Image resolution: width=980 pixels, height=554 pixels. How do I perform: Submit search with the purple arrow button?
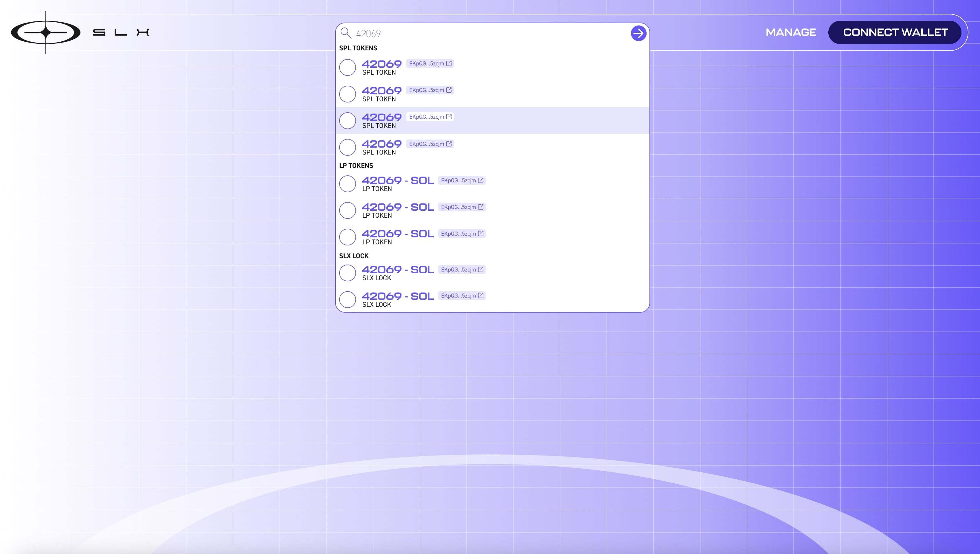click(638, 34)
